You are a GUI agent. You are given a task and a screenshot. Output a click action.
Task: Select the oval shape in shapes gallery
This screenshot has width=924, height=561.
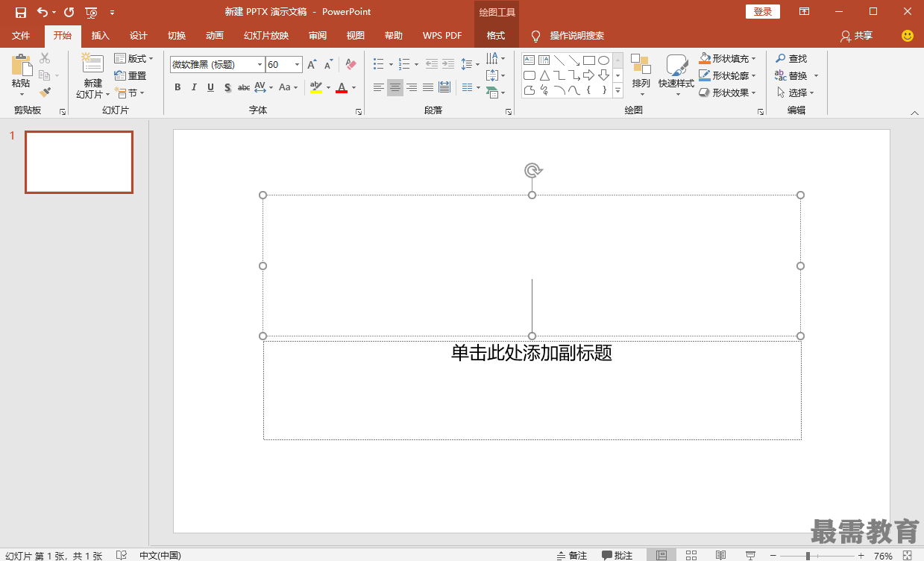coord(603,60)
